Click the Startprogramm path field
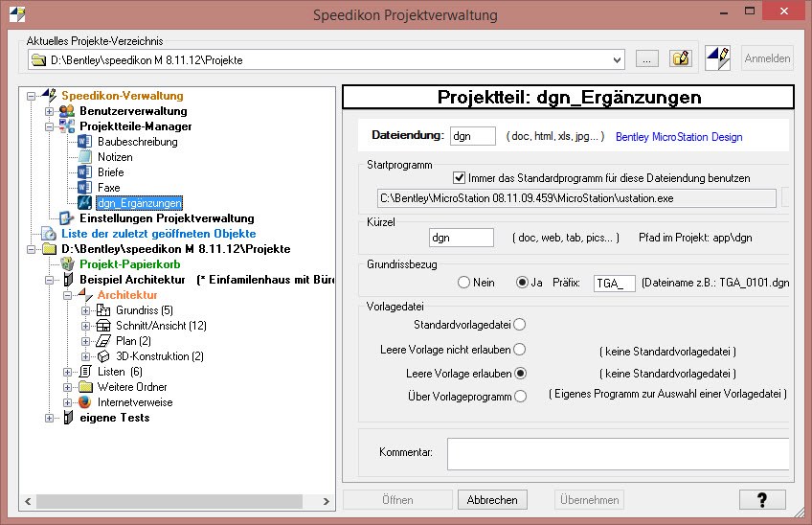Image resolution: width=812 pixels, height=525 pixels. coord(576,198)
